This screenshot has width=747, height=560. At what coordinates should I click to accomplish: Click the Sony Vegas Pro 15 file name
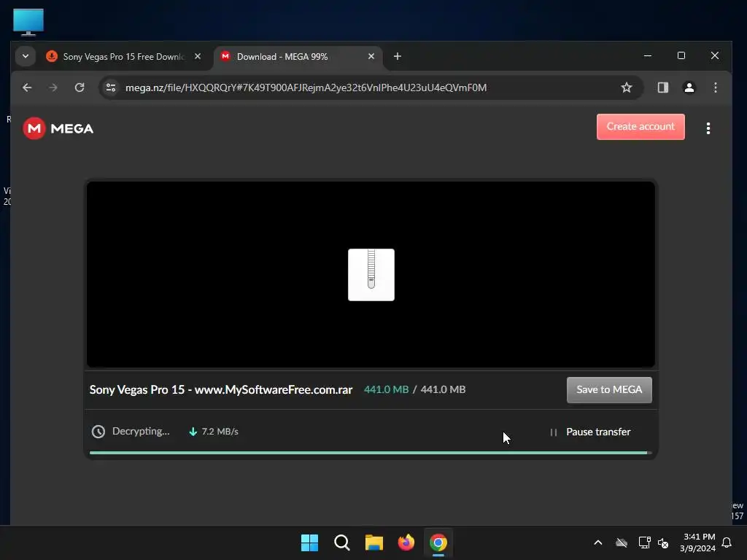(x=221, y=389)
